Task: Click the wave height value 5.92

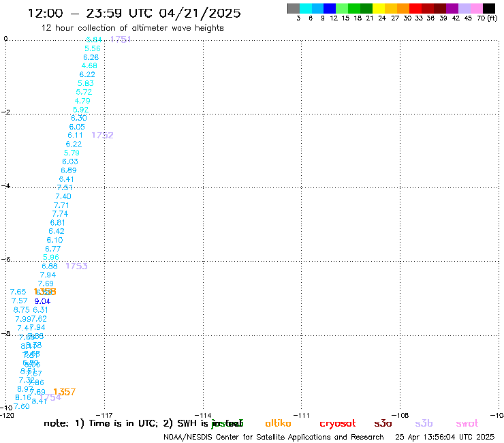Action: click(x=80, y=110)
